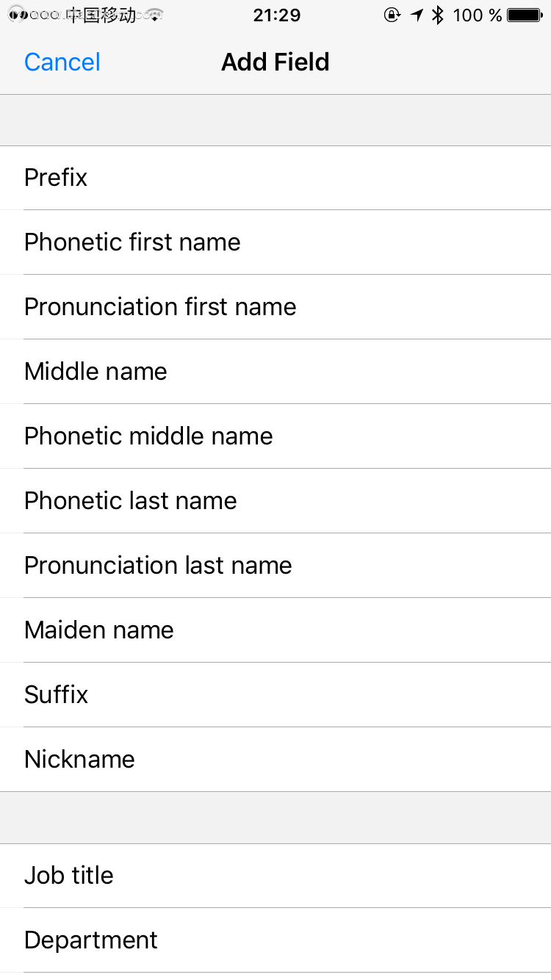Choose Phonetic last name

[x=275, y=501]
